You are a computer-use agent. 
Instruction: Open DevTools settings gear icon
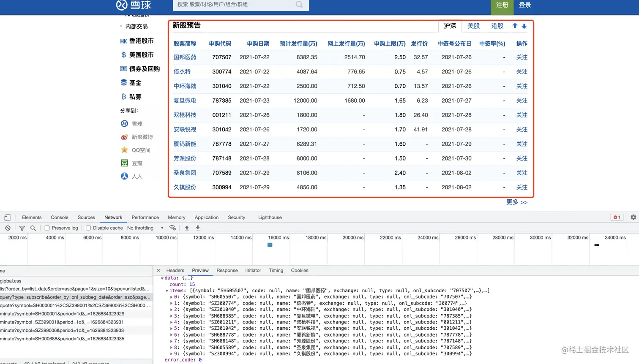633,217
